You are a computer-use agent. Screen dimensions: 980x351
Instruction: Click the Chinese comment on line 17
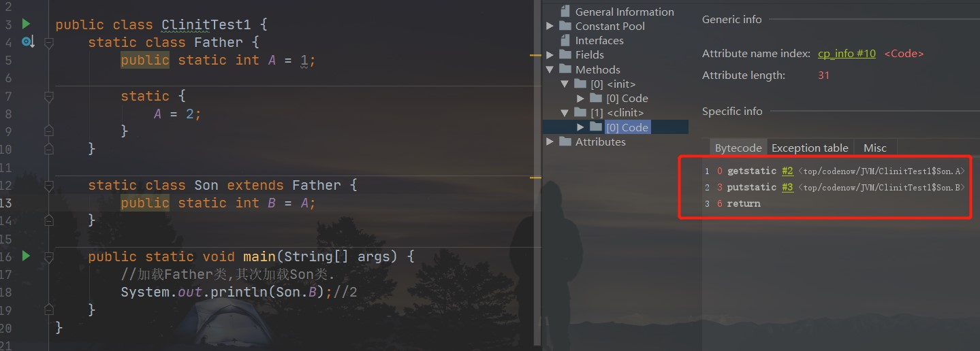(x=228, y=274)
